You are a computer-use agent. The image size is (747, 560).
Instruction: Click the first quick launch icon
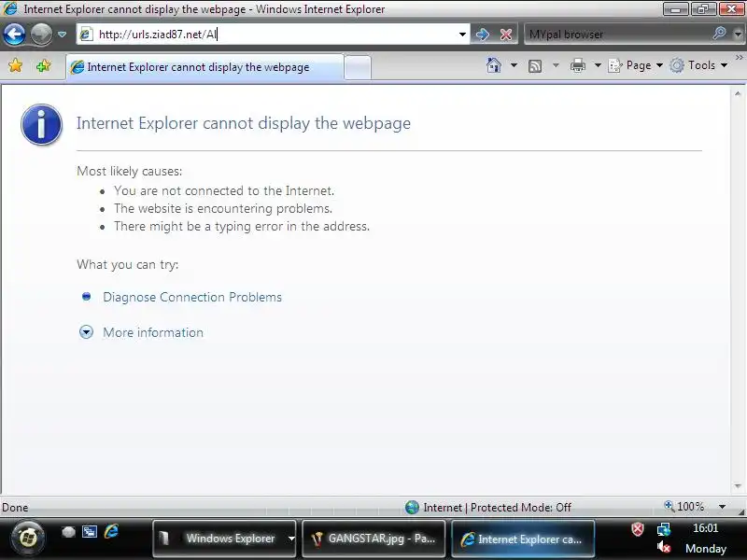pos(68,531)
